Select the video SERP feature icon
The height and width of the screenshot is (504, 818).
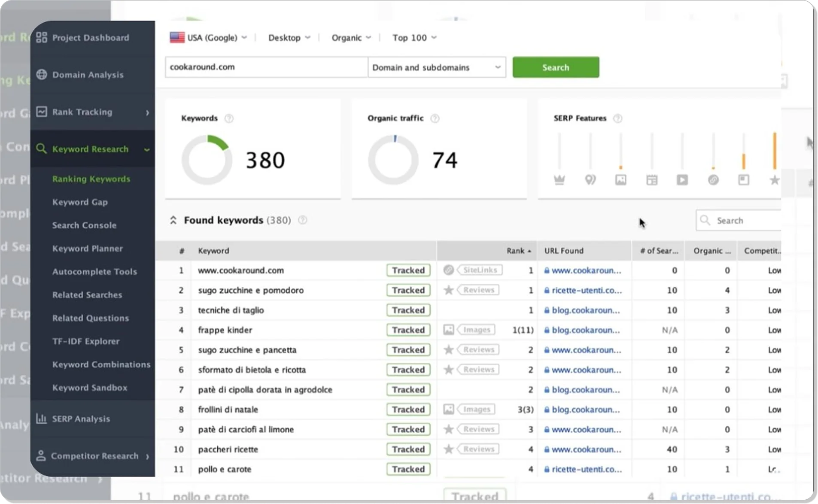pyautogui.click(x=683, y=179)
